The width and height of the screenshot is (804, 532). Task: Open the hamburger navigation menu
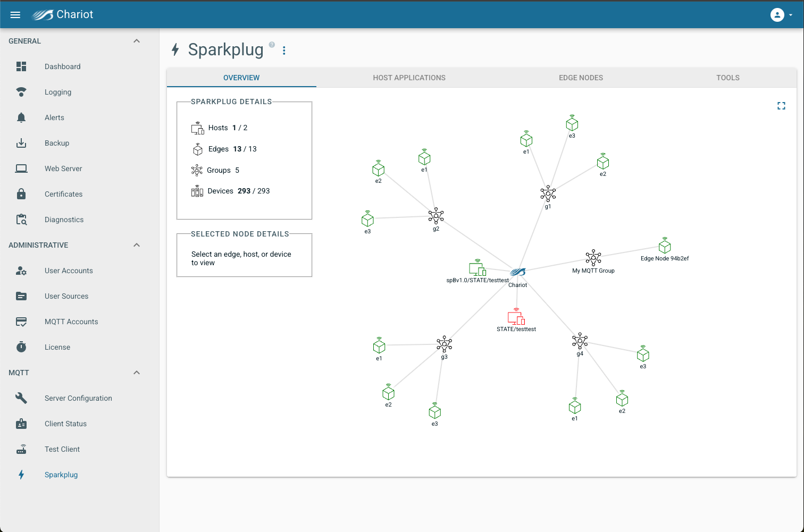pyautogui.click(x=15, y=15)
